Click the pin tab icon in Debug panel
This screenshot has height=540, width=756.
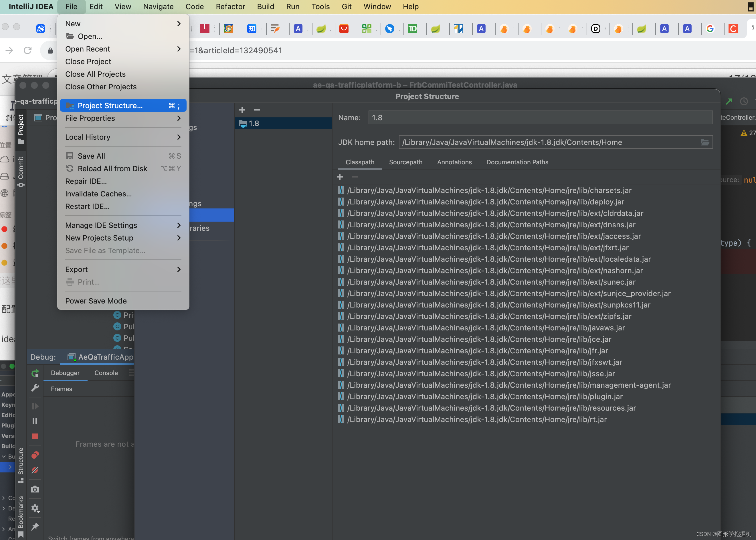[x=35, y=526]
